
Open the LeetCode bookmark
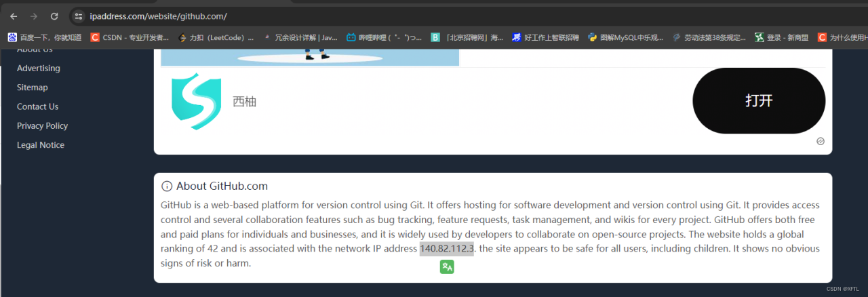(216, 38)
